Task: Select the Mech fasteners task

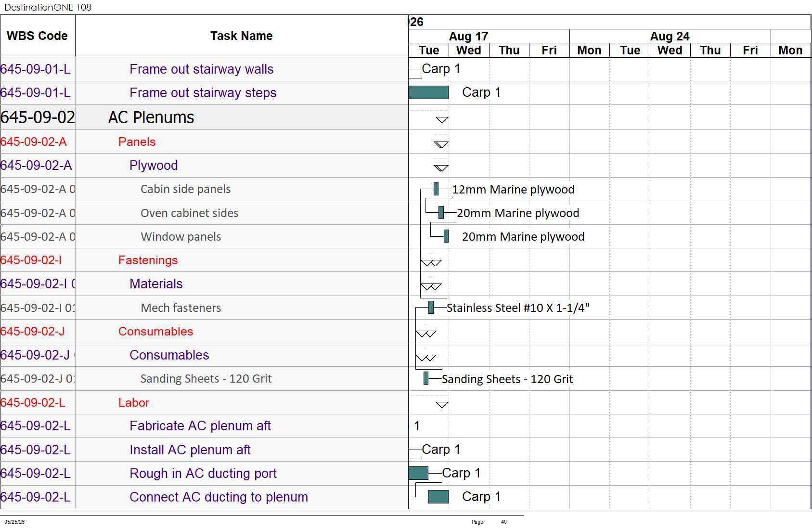Action: point(180,308)
